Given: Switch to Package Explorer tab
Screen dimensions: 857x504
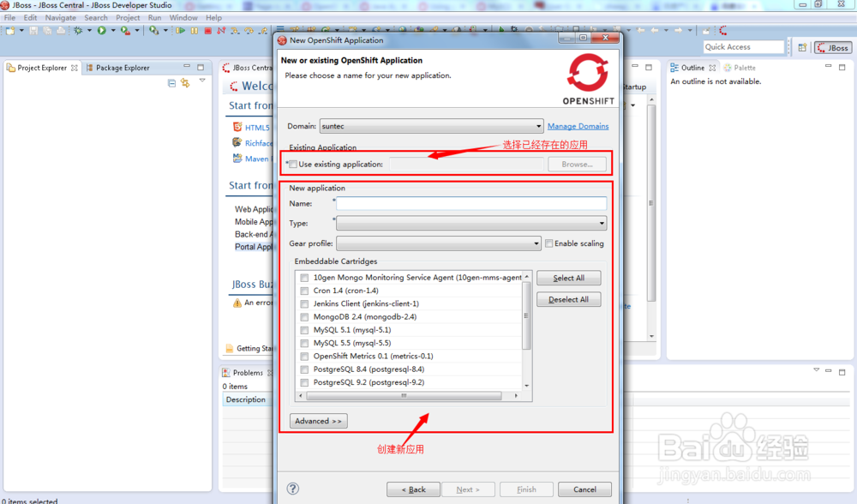Looking at the screenshot, I should [118, 68].
